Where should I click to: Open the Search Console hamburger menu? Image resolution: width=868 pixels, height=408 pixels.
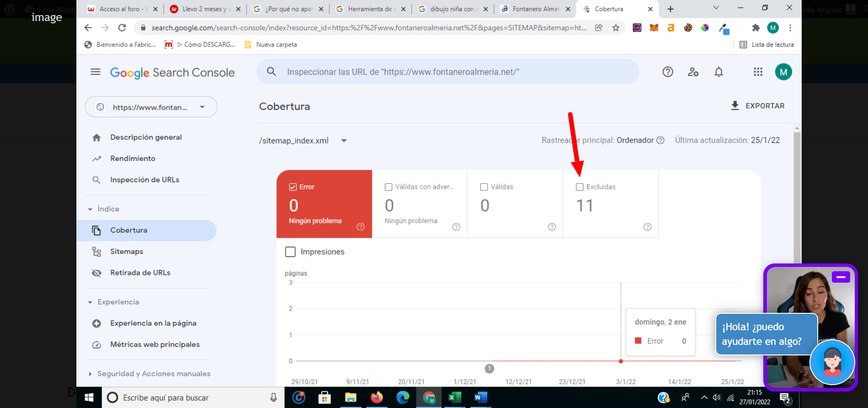[x=96, y=72]
